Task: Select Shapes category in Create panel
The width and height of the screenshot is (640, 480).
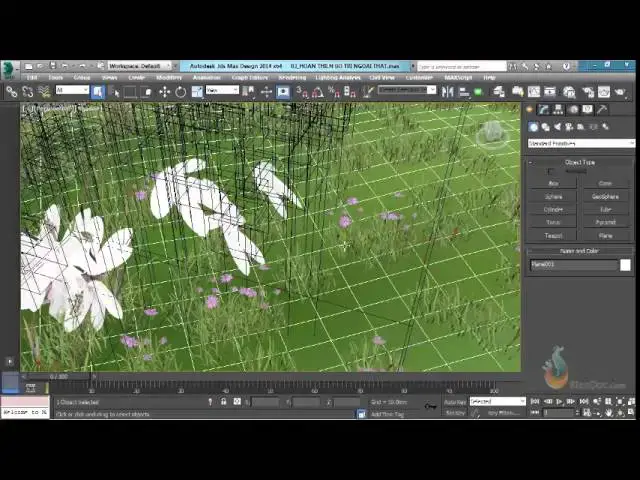Action: [x=545, y=127]
